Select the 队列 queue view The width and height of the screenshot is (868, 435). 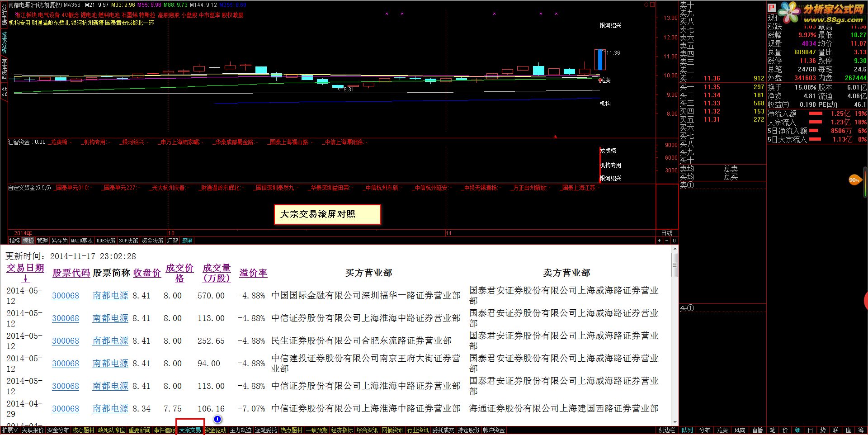point(687,430)
